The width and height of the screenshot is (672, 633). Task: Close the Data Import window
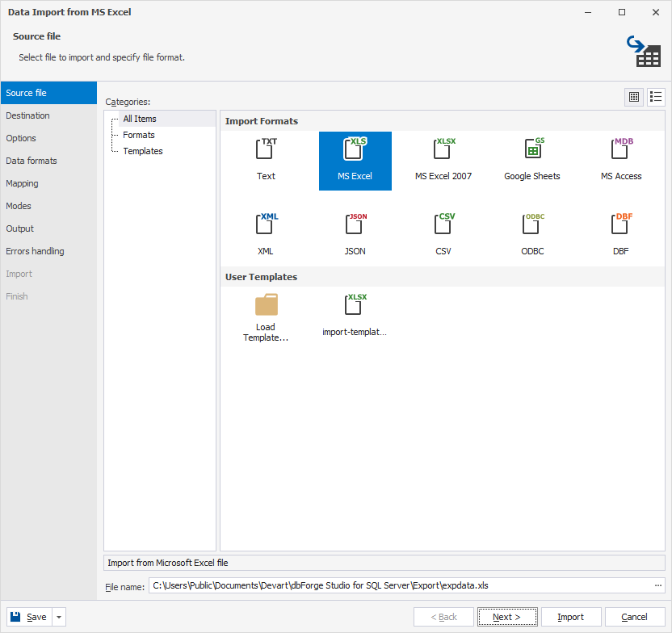pyautogui.click(x=655, y=12)
